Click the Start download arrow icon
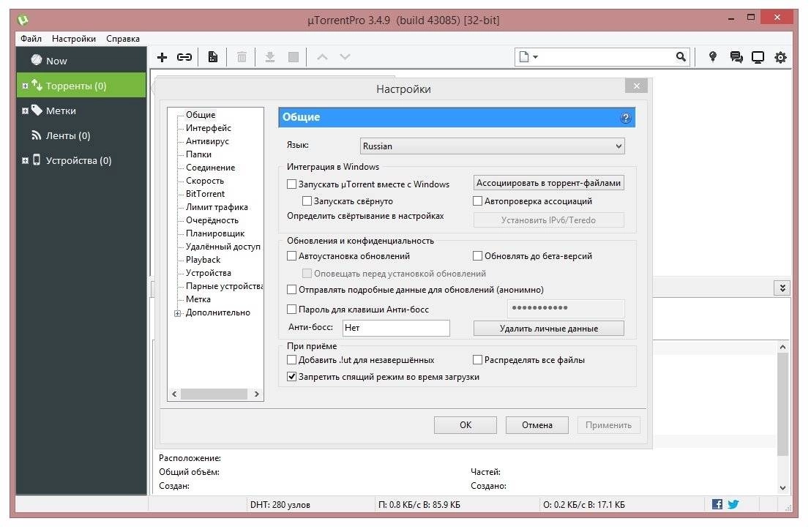Image resolution: width=811 pixels, height=532 pixels. click(x=270, y=57)
